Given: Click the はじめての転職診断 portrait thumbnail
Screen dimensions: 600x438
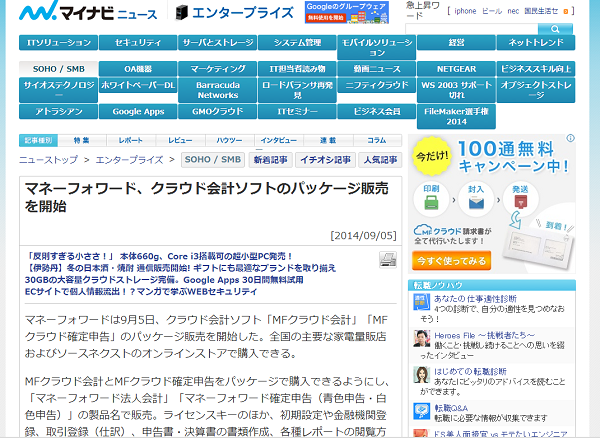Looking at the screenshot, I should pos(422,375).
